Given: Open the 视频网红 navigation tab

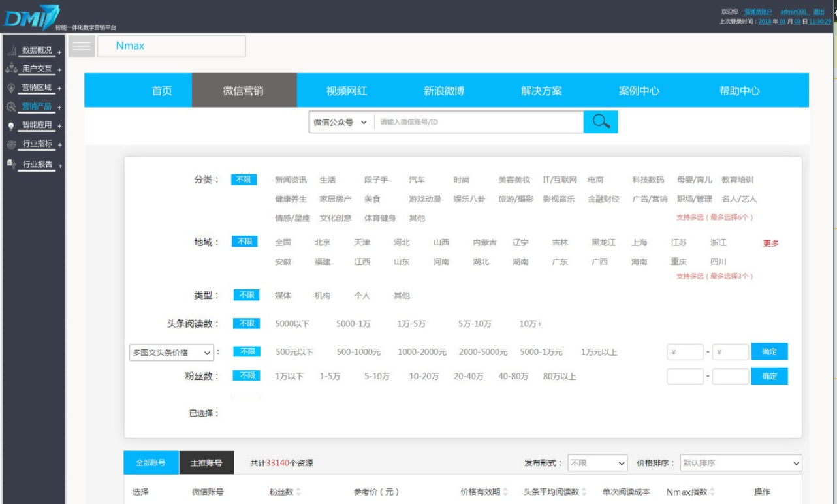Looking at the screenshot, I should tap(347, 91).
